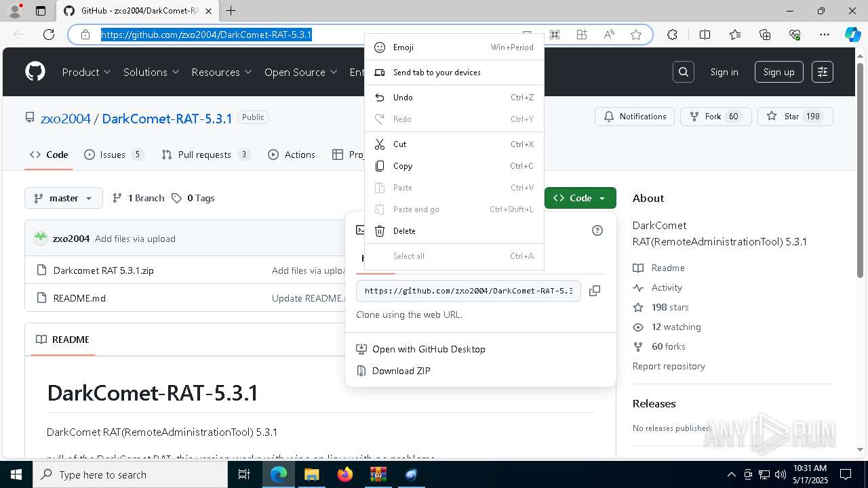This screenshot has width=868, height=488.
Task: Click the zxo2004 owner link
Action: tap(66, 119)
